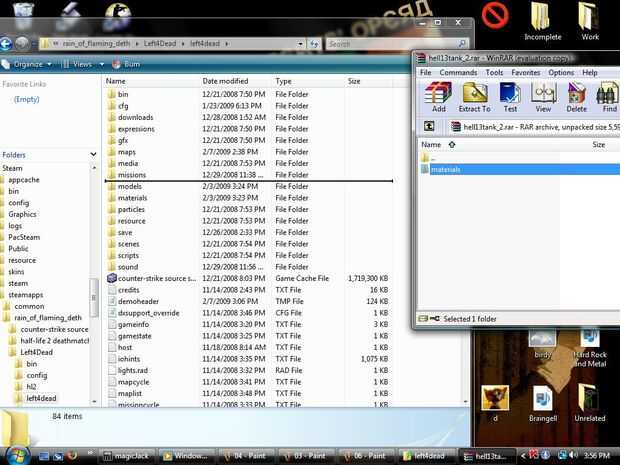
Task: Open the WinRAR Favorites menu
Action: 525,72
